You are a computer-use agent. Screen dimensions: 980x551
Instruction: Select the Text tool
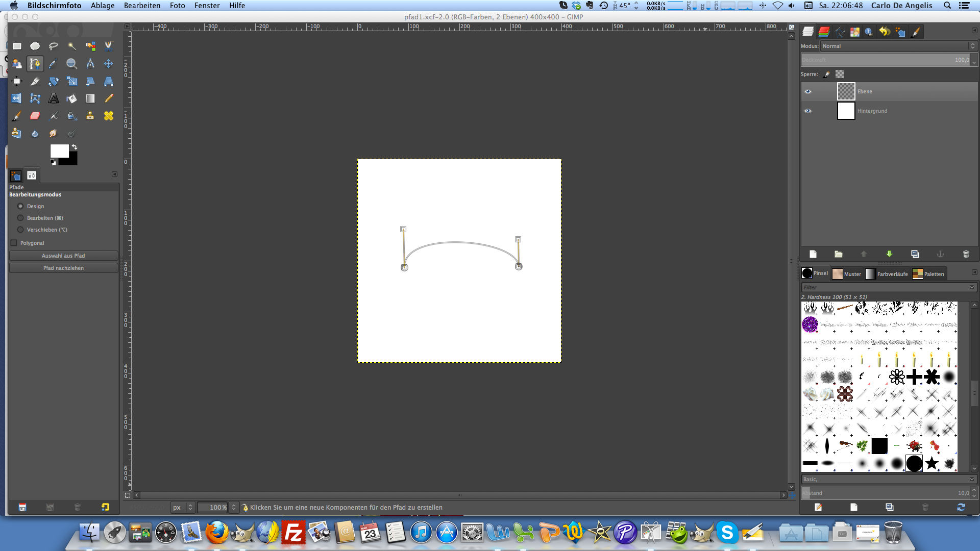pos(54,98)
